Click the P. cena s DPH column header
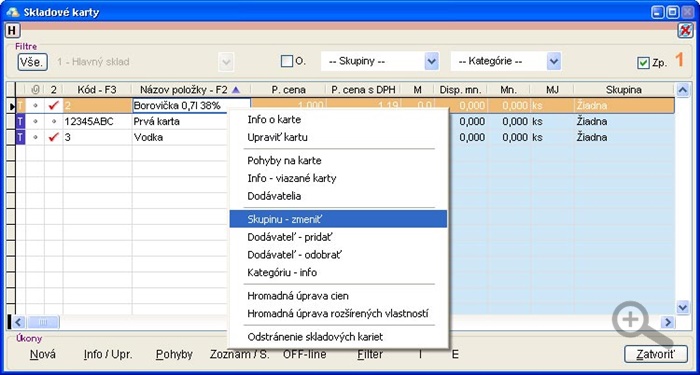Screen dimensions: 700x375 363,90
